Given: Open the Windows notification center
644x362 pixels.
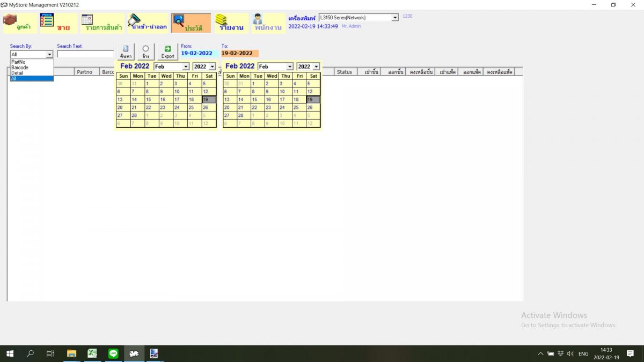Looking at the screenshot, I should (x=631, y=353).
